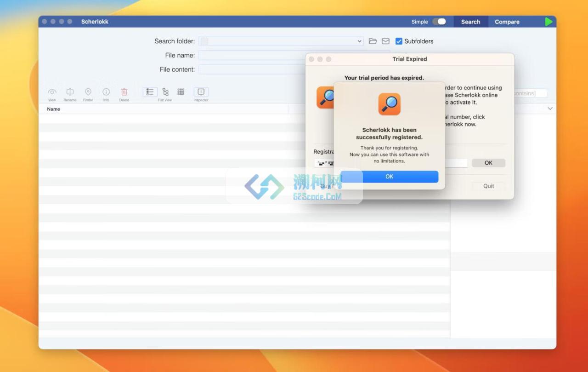Viewport: 588px width, 372px height.
Task: Click the Name column header
Action: pyautogui.click(x=54, y=109)
